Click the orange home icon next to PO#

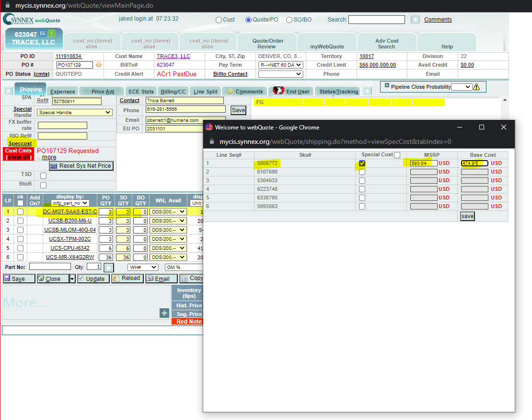pos(99,65)
